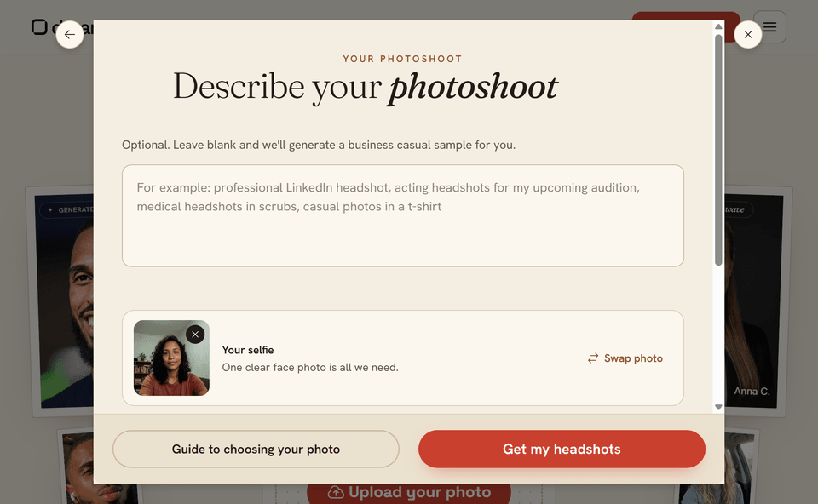
Task: Click the dialog scrollbar down arrow
Action: point(718,408)
